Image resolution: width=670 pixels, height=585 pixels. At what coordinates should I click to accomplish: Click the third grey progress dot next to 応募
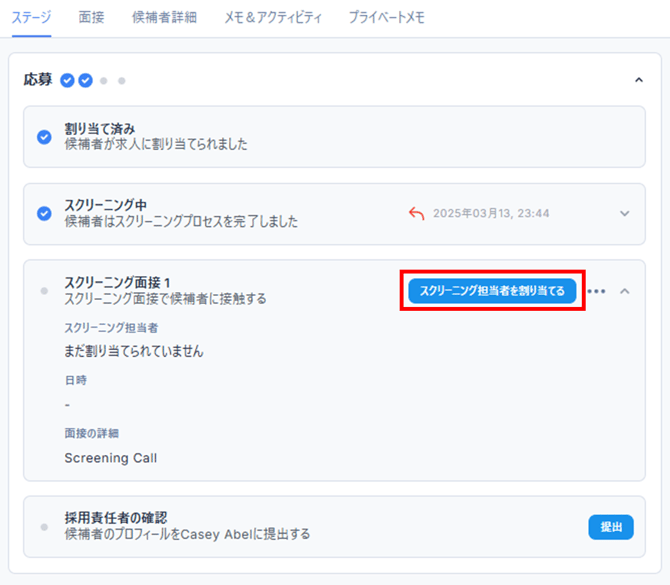pyautogui.click(x=104, y=80)
